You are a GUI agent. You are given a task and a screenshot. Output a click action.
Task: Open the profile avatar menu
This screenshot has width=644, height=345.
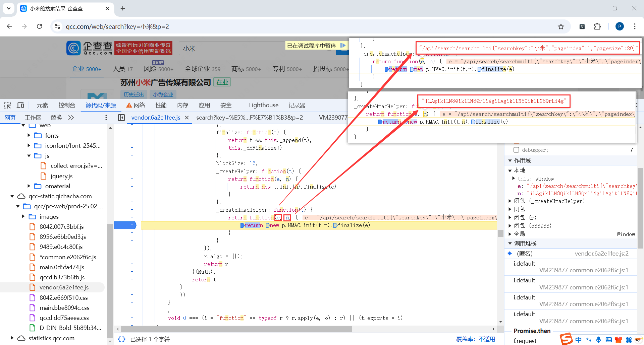(620, 26)
